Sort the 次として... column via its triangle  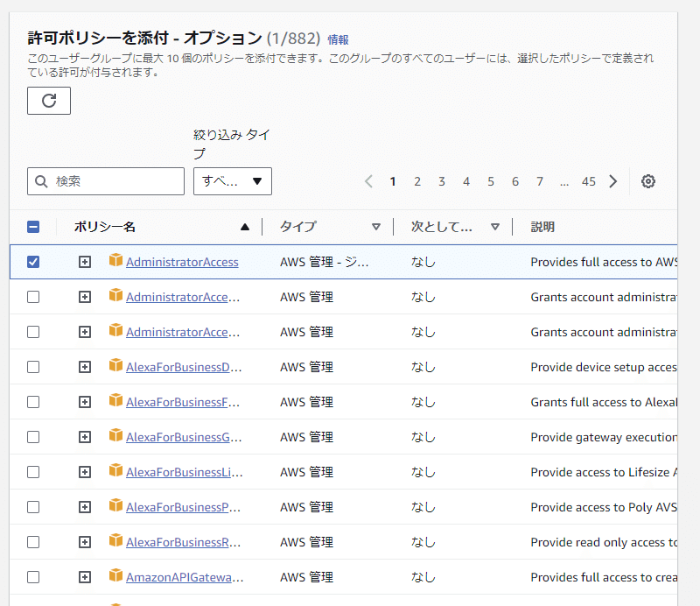(x=495, y=227)
